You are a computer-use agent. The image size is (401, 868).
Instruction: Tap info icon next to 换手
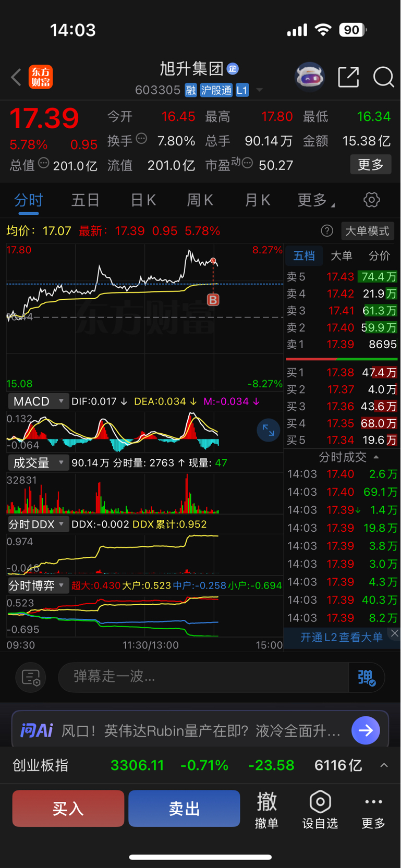click(141, 138)
